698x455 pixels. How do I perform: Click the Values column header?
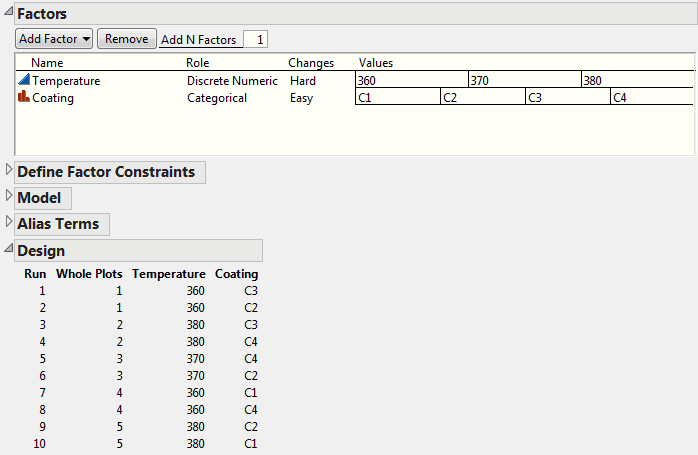click(x=376, y=63)
